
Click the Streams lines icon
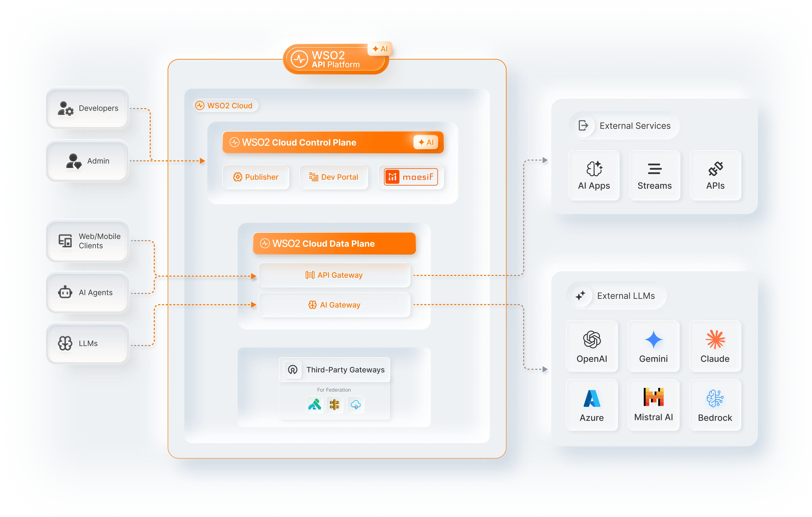click(655, 169)
